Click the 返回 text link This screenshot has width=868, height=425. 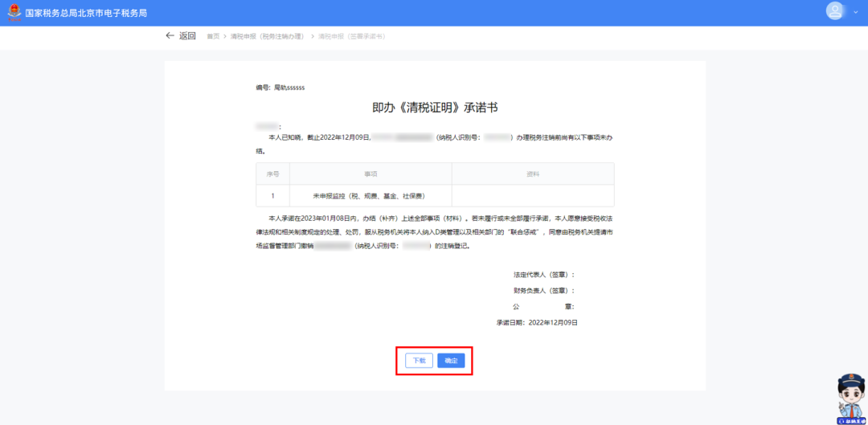click(187, 36)
